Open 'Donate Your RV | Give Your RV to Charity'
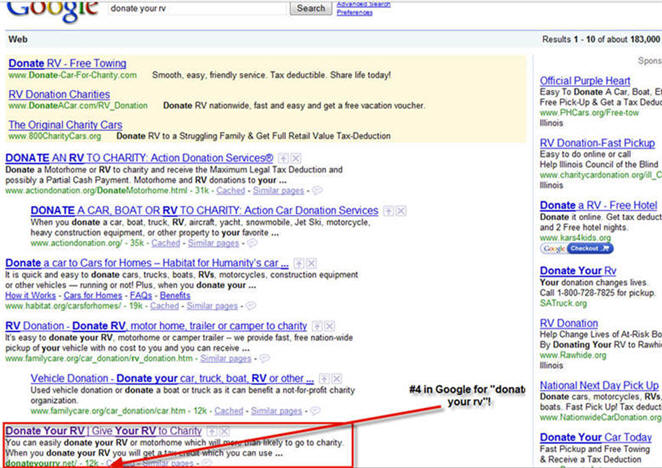Screen dimensions: 662x468 [x=103, y=431]
